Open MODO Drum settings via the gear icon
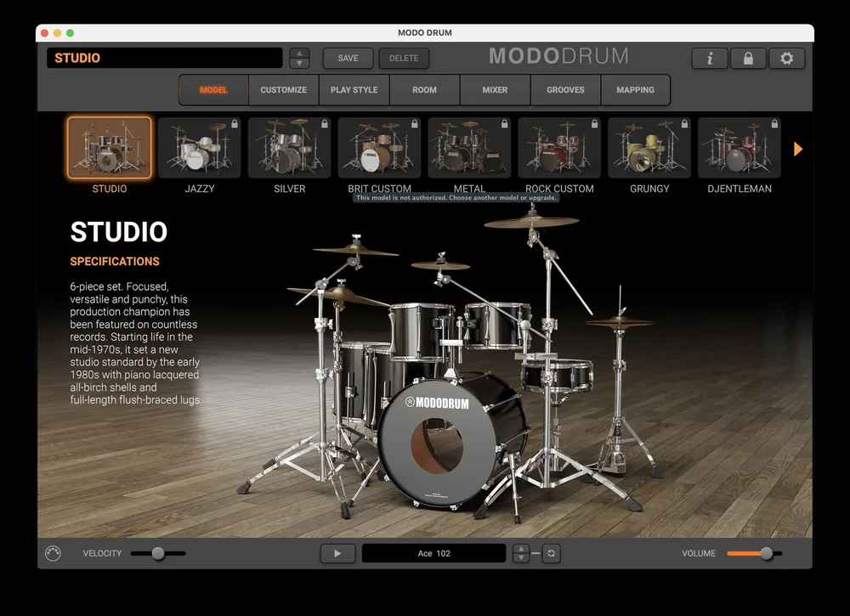 coord(786,58)
